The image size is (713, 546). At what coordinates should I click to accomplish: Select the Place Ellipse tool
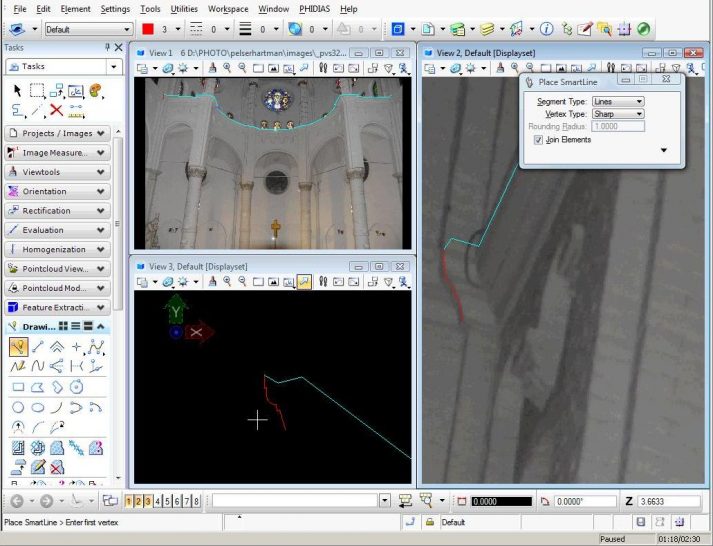click(x=38, y=407)
